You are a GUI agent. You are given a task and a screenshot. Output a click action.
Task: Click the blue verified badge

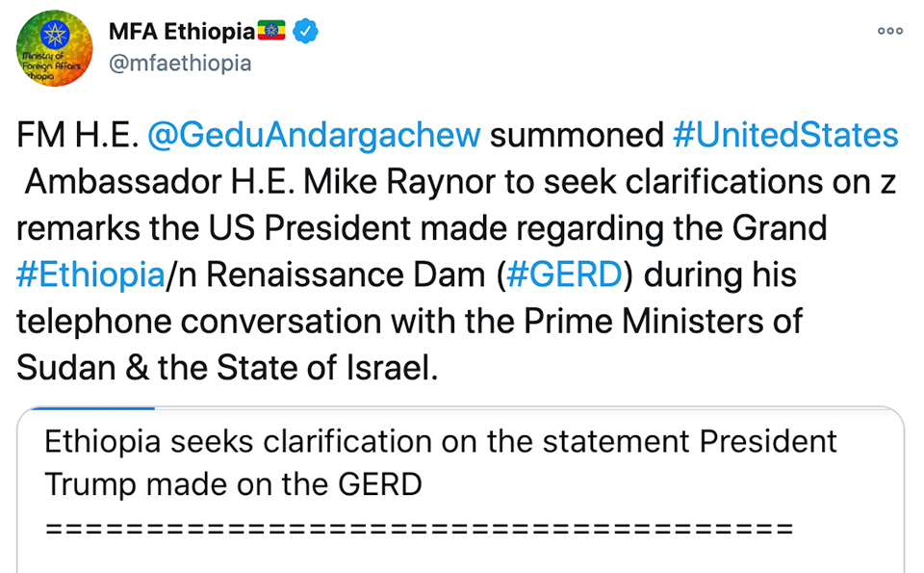(306, 31)
